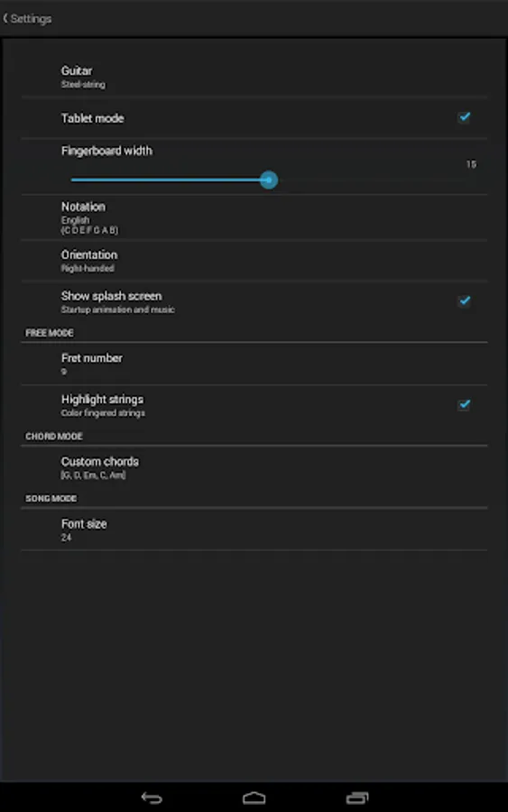
Task: Open the Guitar type setting
Action: [254, 76]
